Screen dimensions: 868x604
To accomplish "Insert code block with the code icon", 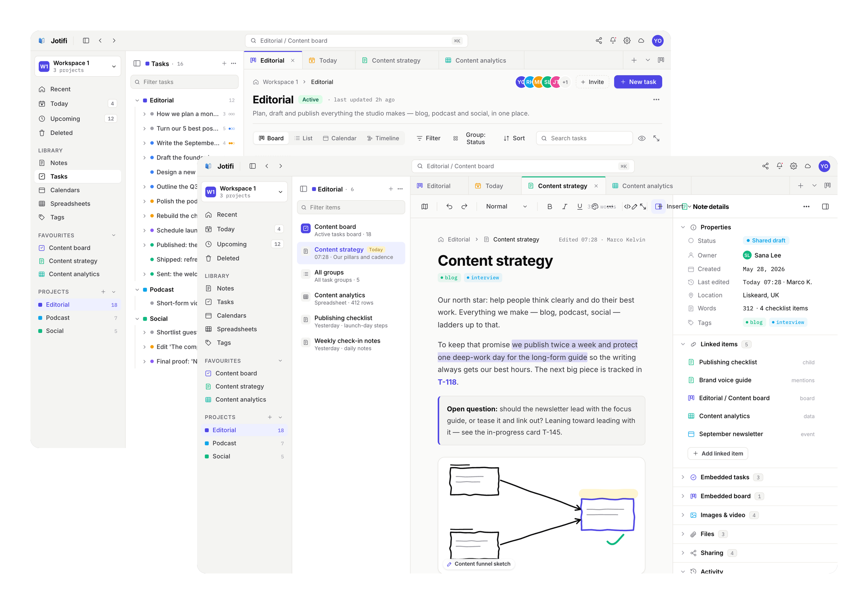I will coord(627,207).
